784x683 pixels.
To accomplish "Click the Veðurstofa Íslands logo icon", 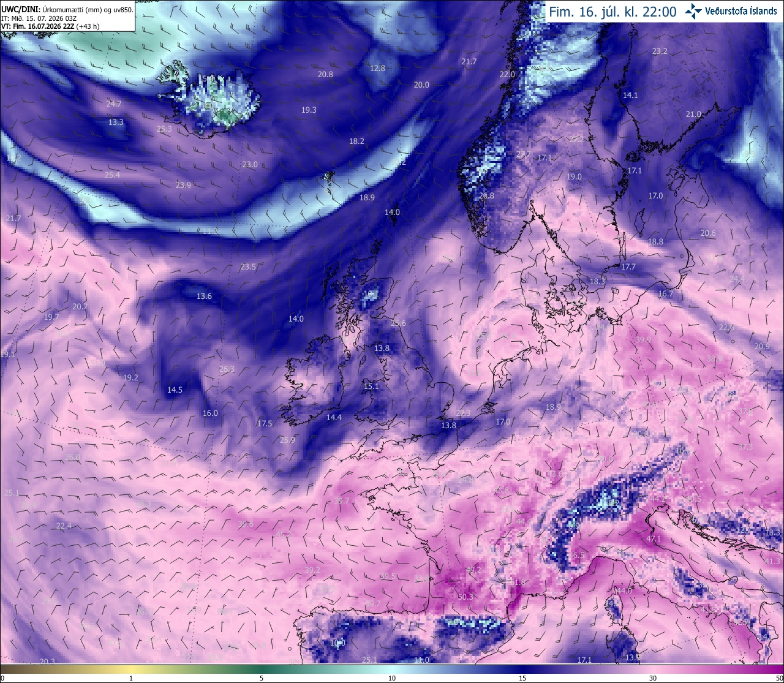I will (x=693, y=11).
